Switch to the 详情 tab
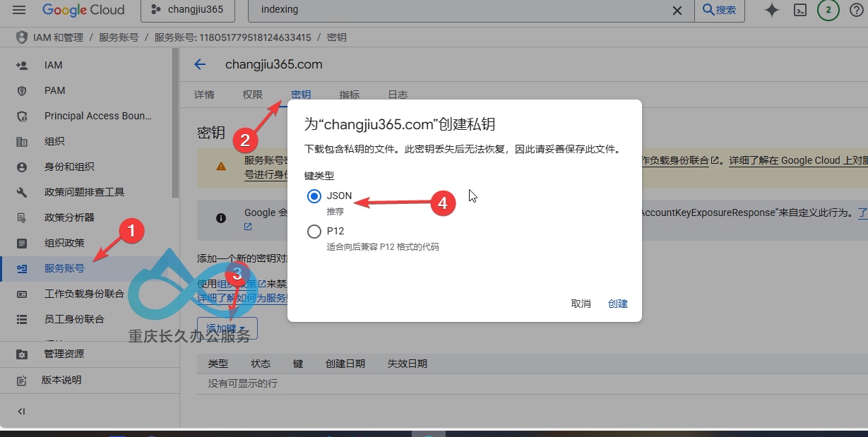 (x=204, y=95)
